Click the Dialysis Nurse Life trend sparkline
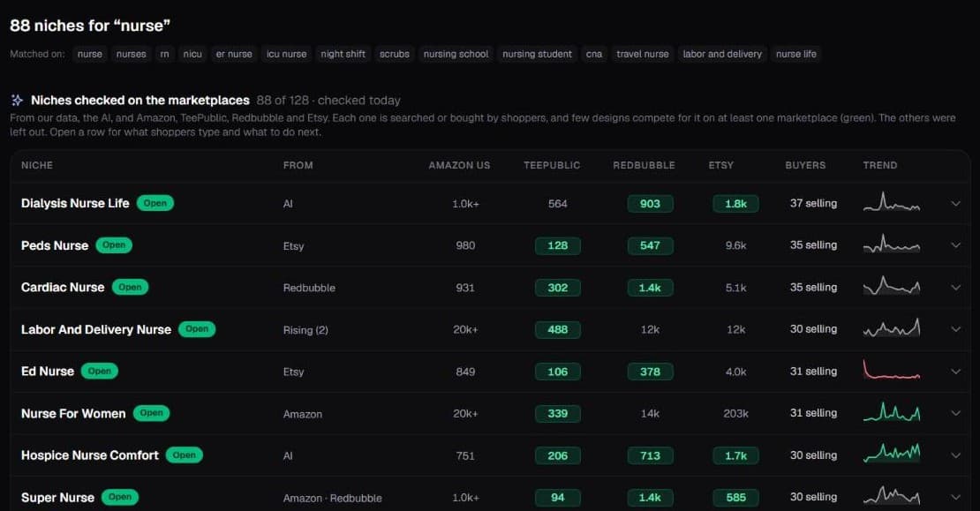The height and width of the screenshot is (511, 980). click(x=891, y=202)
